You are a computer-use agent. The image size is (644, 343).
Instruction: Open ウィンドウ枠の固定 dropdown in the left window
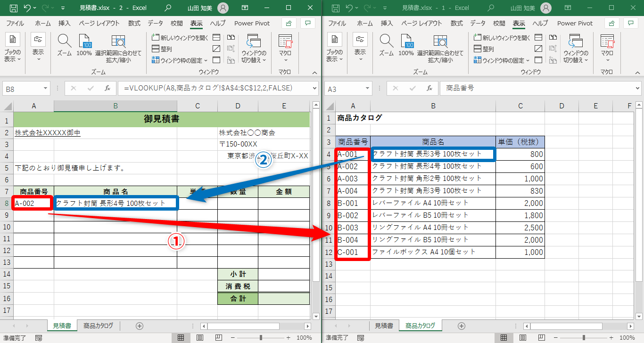tap(180, 60)
